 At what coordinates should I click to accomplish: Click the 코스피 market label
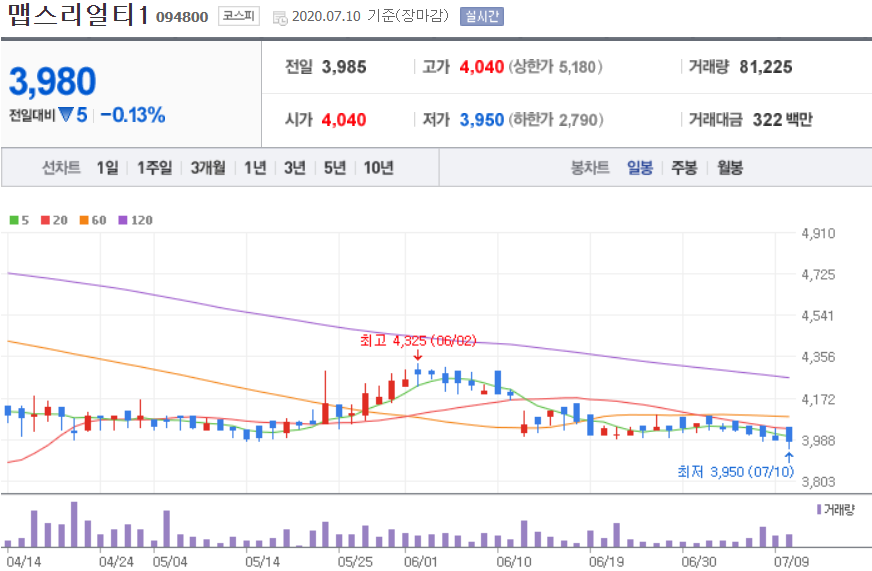point(239,16)
